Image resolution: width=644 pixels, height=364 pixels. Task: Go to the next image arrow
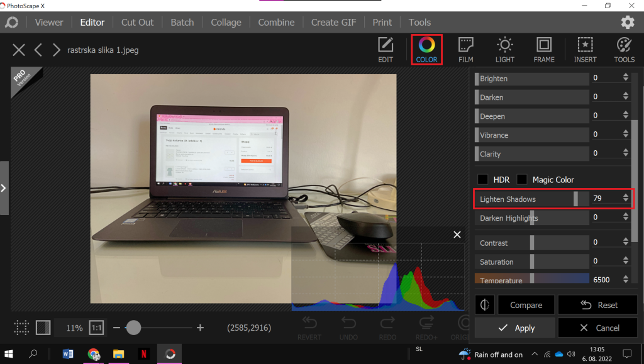[x=56, y=50]
